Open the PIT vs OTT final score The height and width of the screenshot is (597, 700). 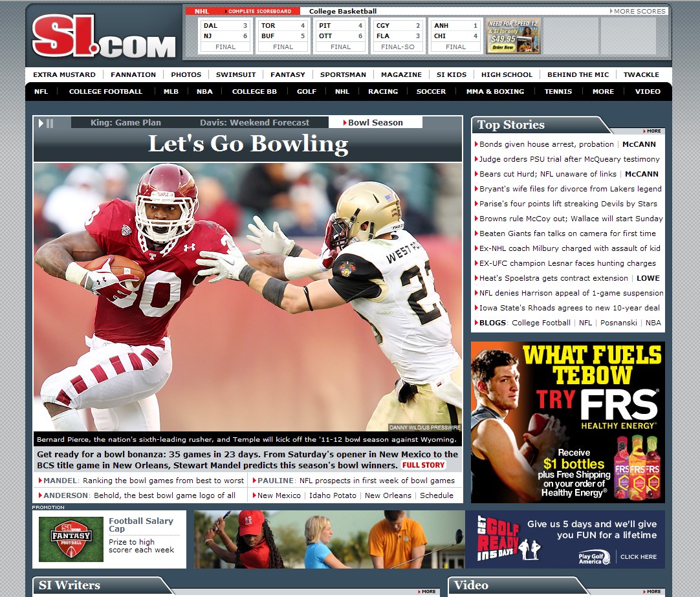pos(341,36)
